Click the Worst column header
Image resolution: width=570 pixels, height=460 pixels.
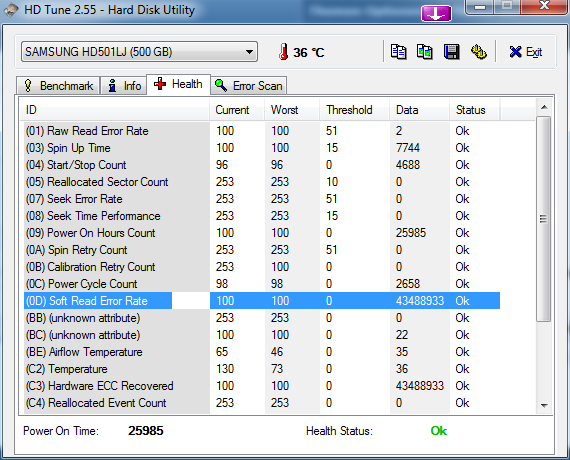(x=292, y=110)
